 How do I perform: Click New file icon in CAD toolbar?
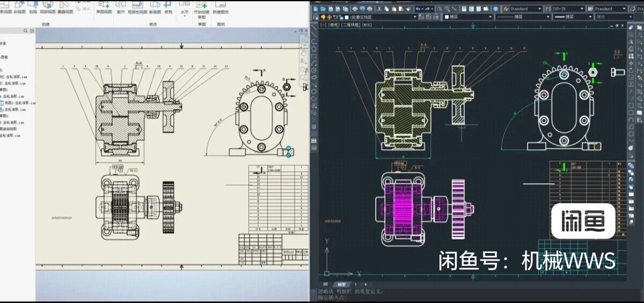[x=316, y=9]
